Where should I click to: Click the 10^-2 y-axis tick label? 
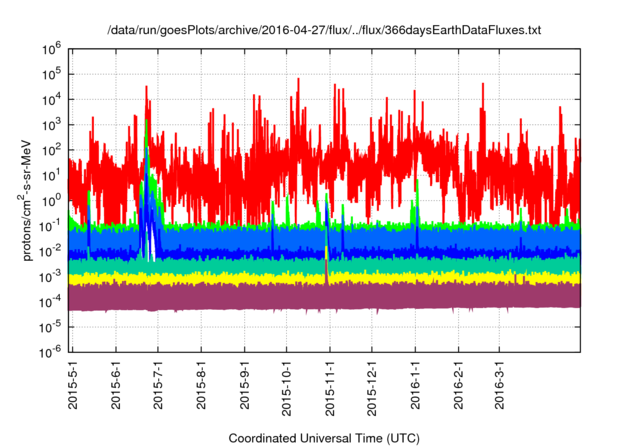pos(50,252)
